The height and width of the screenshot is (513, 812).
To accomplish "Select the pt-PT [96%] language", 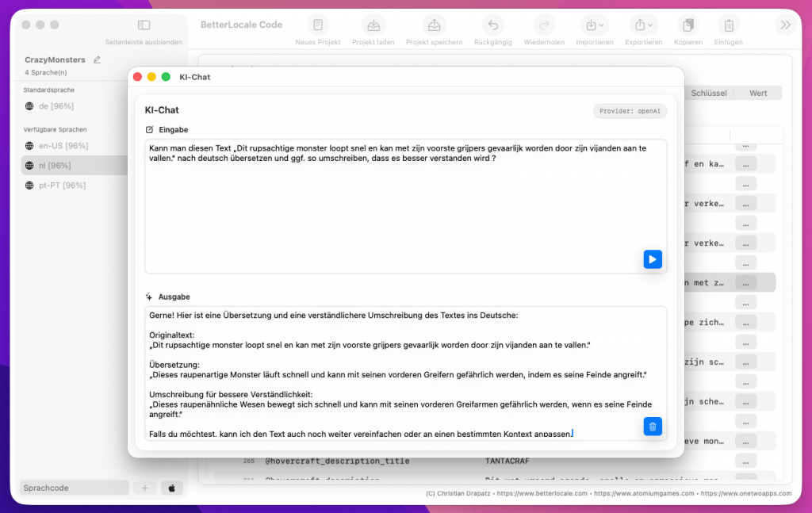I will coord(62,186).
